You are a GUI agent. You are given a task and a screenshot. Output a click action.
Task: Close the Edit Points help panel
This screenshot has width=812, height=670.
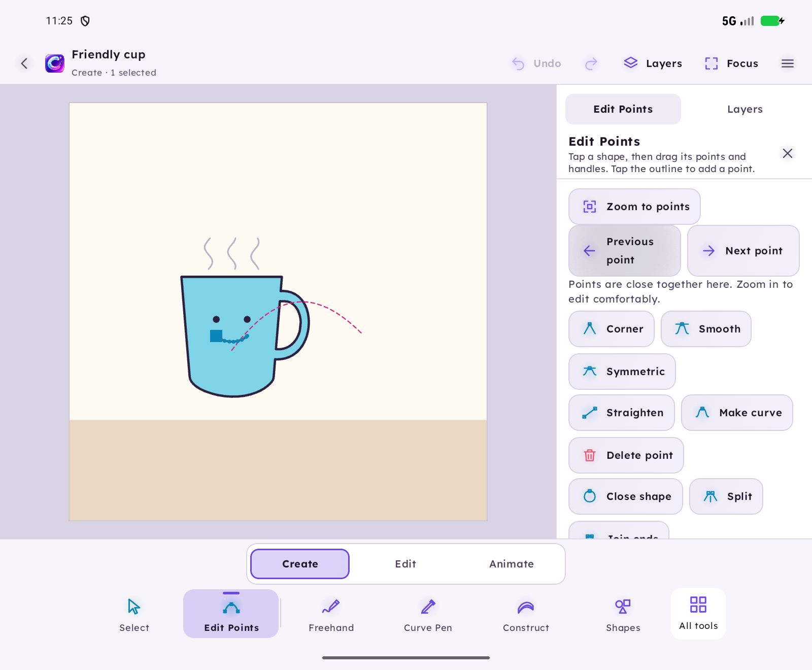coord(788,153)
